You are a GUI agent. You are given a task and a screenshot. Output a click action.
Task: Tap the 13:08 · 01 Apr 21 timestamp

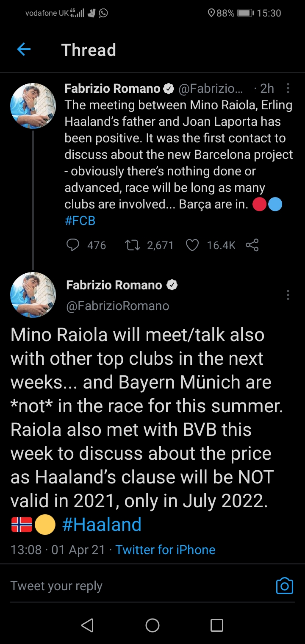coord(58,550)
